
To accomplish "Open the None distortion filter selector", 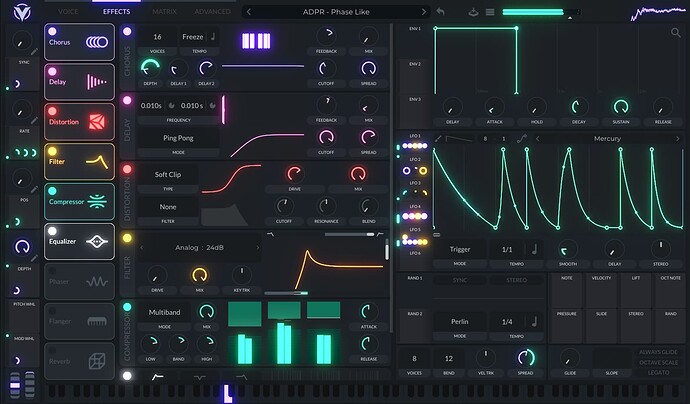I will (x=168, y=206).
